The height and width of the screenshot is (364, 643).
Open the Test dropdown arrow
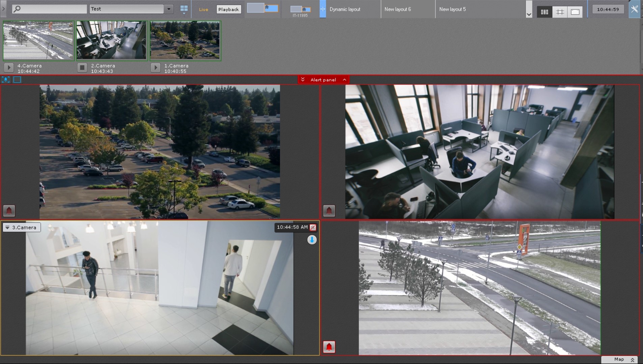click(169, 9)
